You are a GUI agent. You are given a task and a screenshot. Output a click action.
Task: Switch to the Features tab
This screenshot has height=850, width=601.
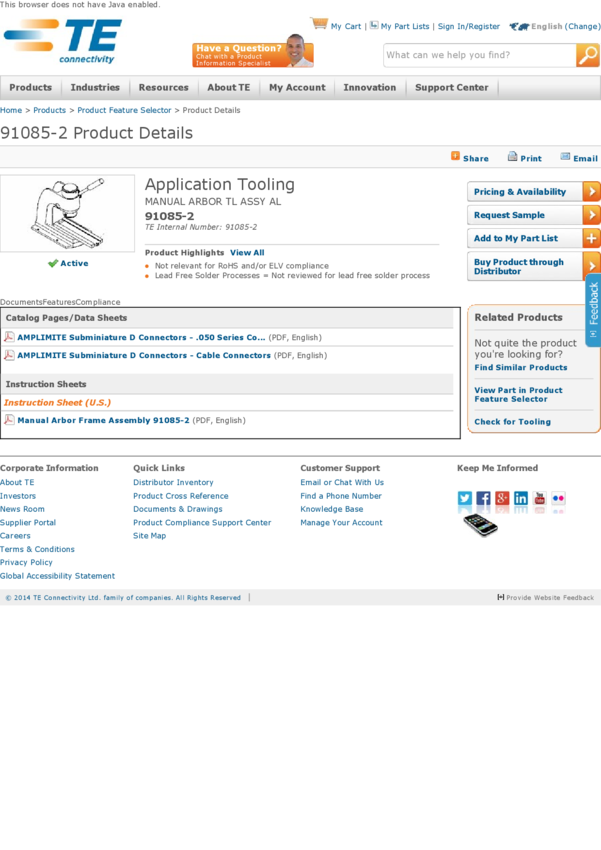click(x=59, y=302)
